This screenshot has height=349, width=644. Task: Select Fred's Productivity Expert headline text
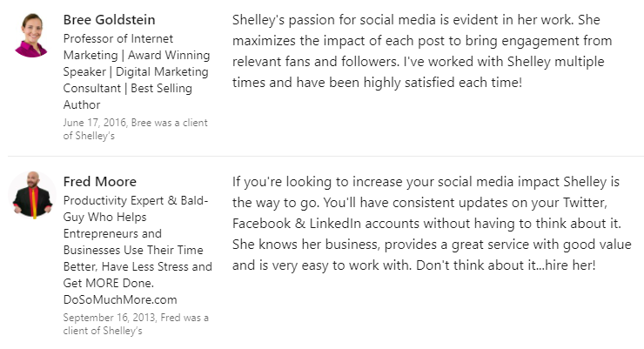[138, 250]
